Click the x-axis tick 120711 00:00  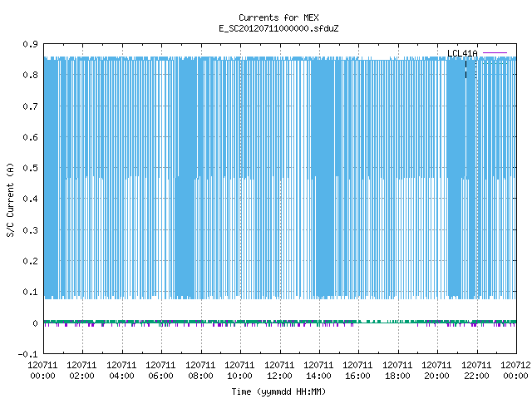[42, 370]
